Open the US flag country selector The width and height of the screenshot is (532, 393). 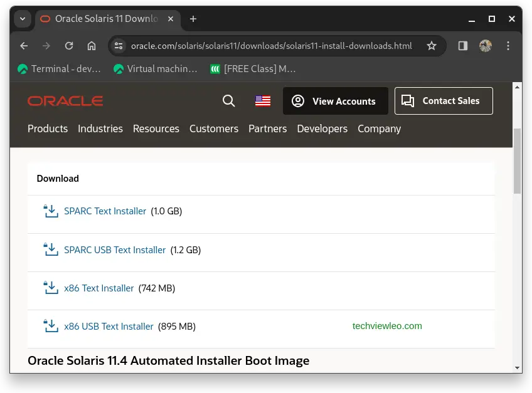click(x=262, y=100)
